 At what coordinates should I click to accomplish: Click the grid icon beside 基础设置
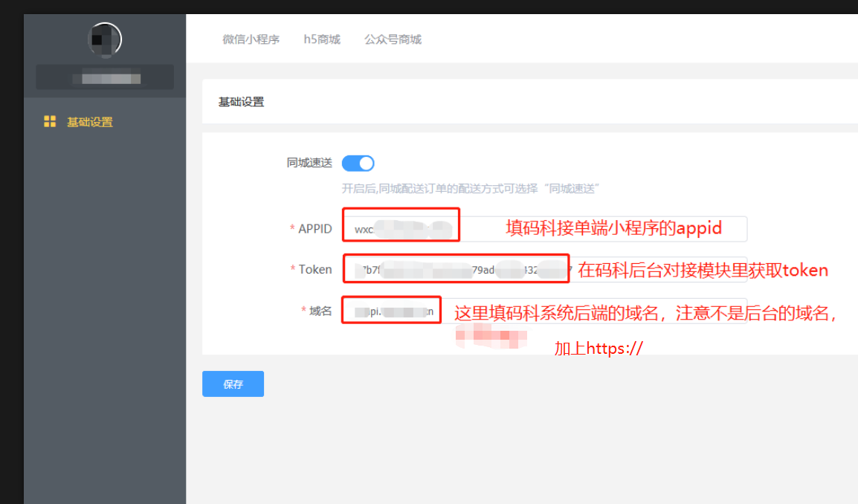click(50, 121)
